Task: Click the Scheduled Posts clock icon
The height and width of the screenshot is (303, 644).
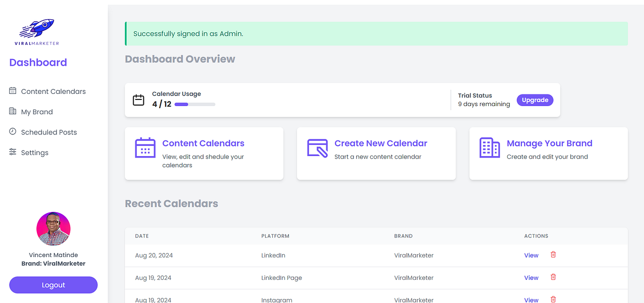Action: point(13,131)
